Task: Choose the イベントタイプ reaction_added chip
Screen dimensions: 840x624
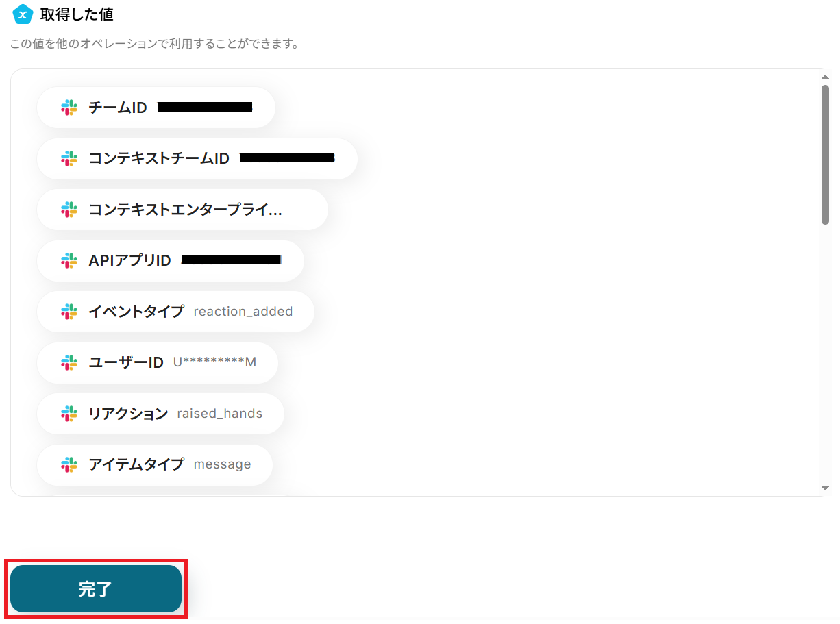Action: point(176,312)
